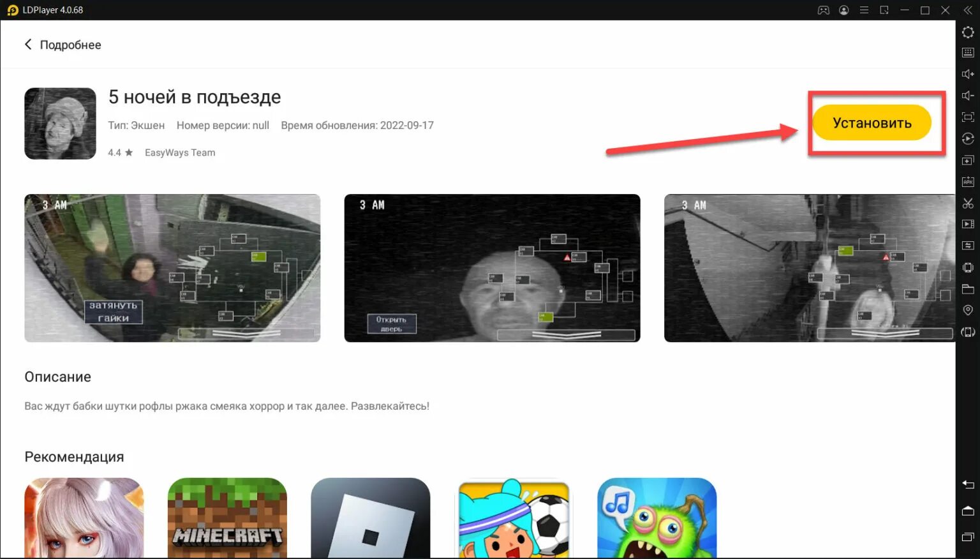Tap the Android home button in sidebar

coord(968,511)
